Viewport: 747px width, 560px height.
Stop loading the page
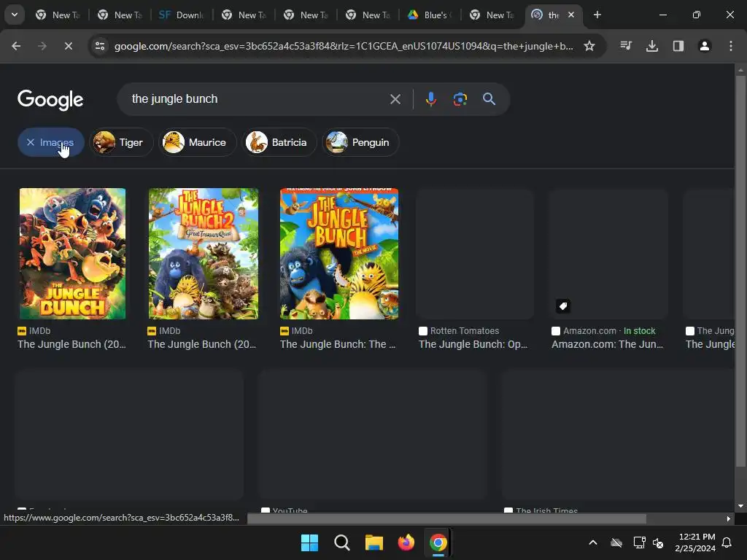click(68, 46)
